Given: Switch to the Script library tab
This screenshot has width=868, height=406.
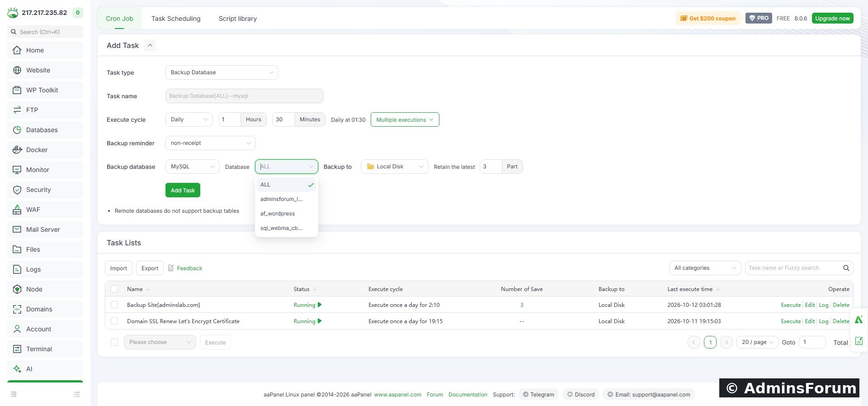Looking at the screenshot, I should pyautogui.click(x=238, y=19).
